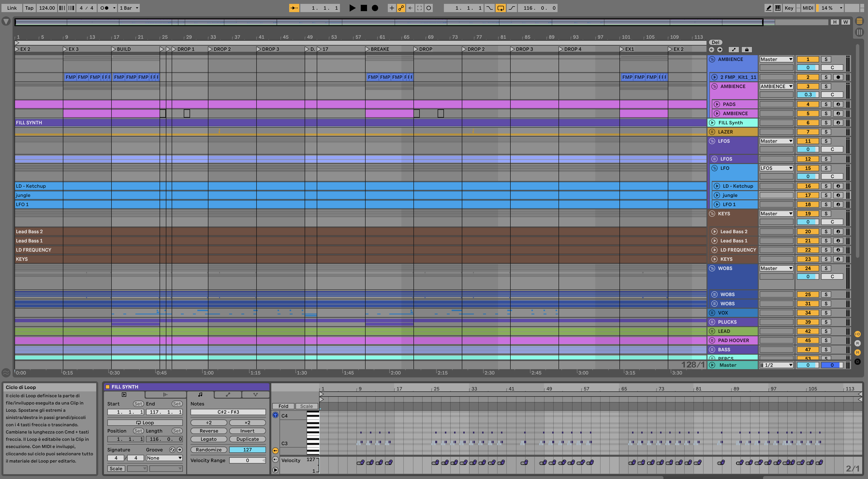Image resolution: width=868 pixels, height=479 pixels.
Task: Open the Master track 1/2 output dropdown
Action: 776,365
